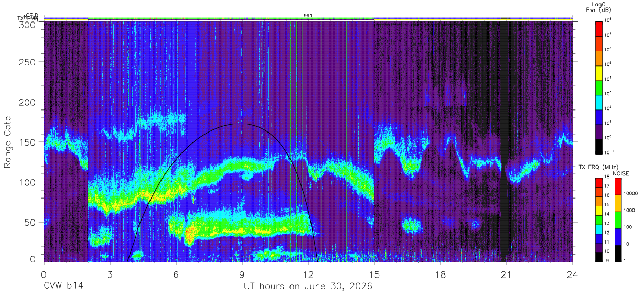Image resolution: width=644 pixels, height=297 pixels.
Task: Click the black bottom segment of Lag0 Pwr colorbar
Action: click(599, 146)
